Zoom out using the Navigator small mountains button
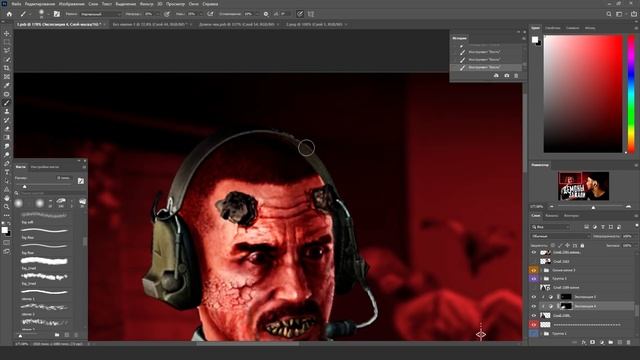Screen dimensions: 640x360 (552, 207)
